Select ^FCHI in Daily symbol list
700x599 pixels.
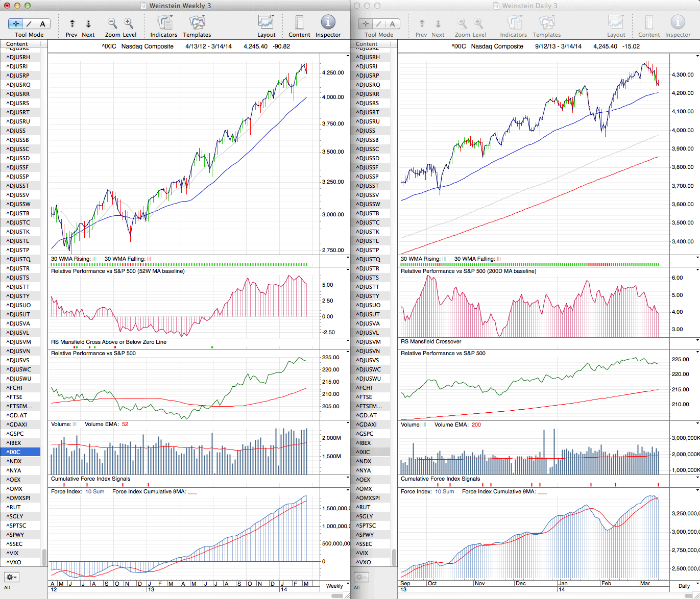pyautogui.click(x=370, y=388)
